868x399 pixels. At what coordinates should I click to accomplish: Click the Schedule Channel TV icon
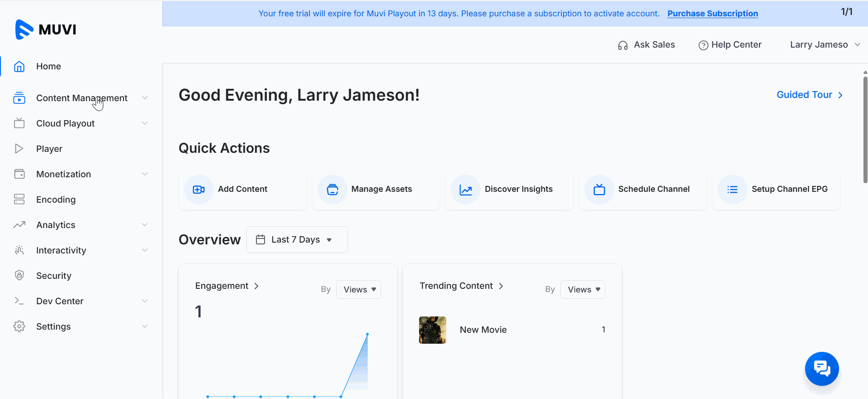599,190
